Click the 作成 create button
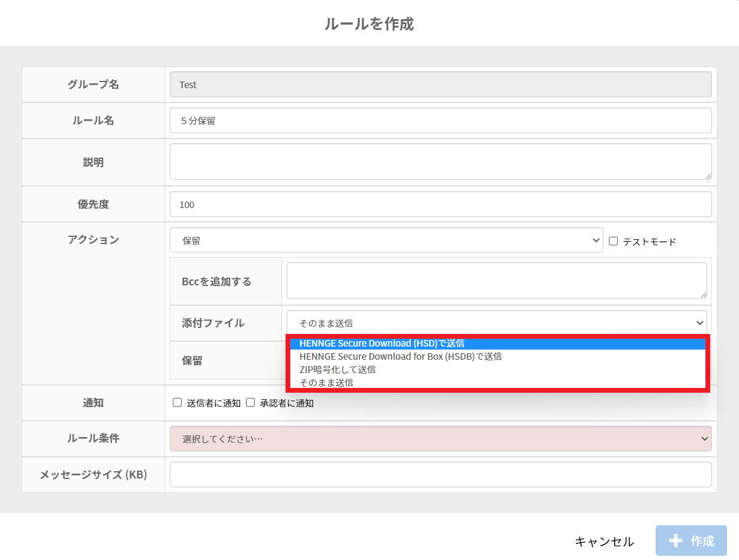The width and height of the screenshot is (739, 560). tap(691, 541)
